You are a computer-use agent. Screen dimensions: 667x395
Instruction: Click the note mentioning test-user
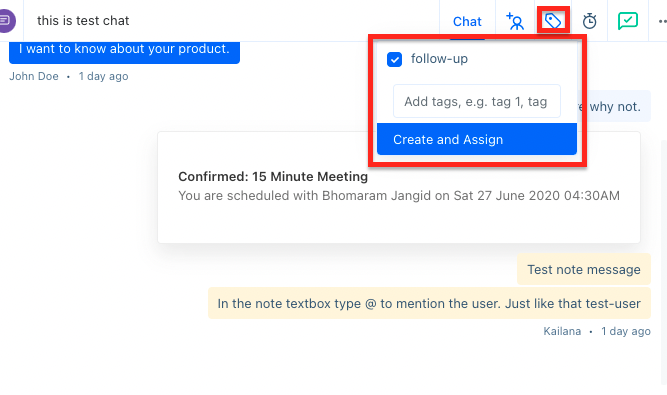coord(429,303)
